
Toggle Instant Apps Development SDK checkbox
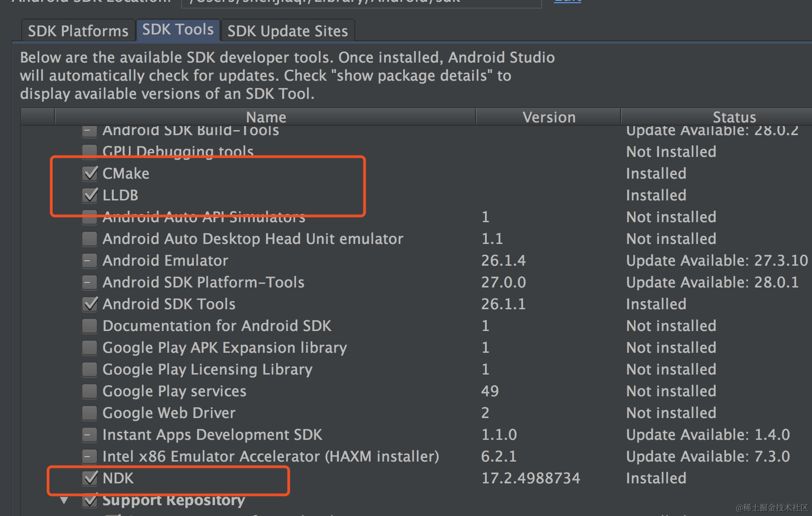click(x=90, y=434)
